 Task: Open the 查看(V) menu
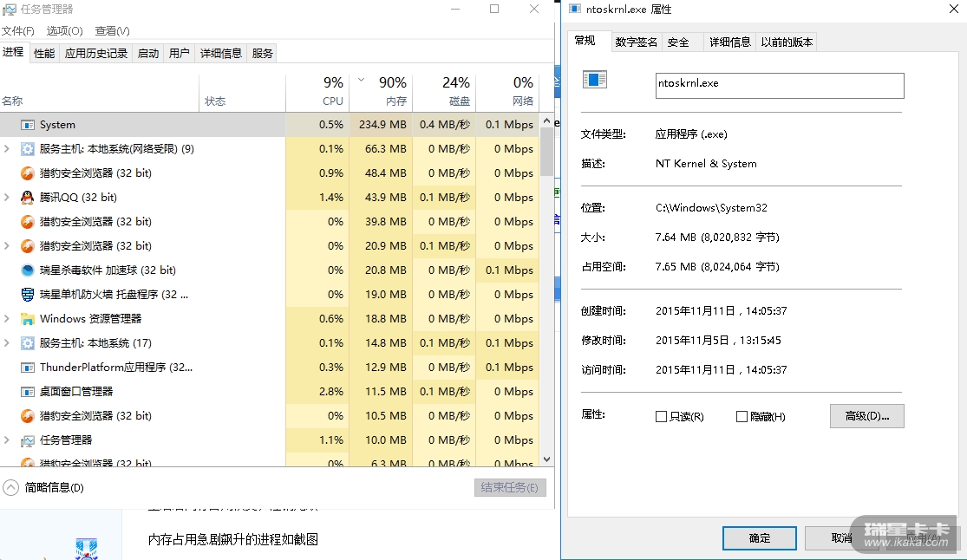pos(112,31)
